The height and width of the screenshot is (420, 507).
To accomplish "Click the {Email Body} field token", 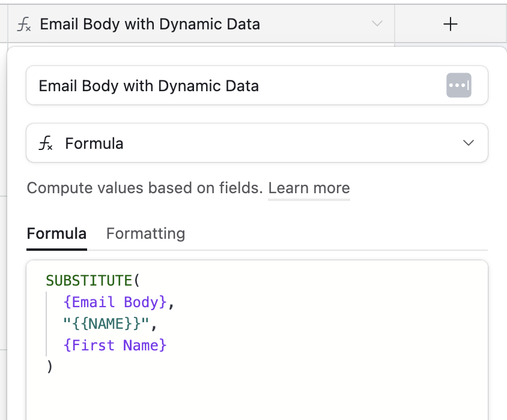I will click(115, 302).
